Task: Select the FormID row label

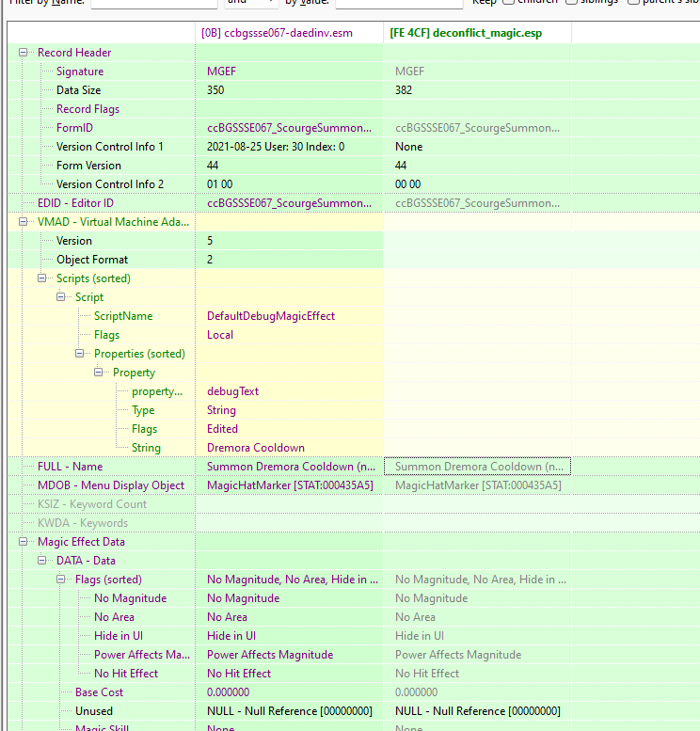Action: [x=74, y=128]
